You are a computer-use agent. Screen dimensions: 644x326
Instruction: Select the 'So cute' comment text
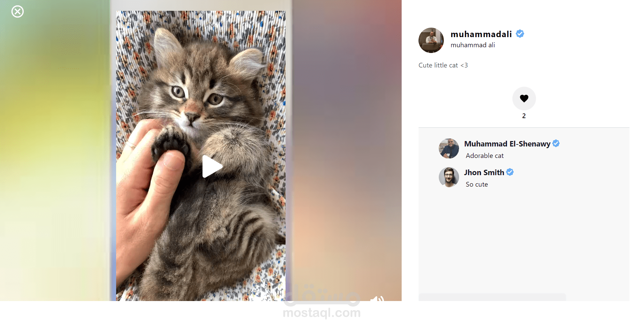pos(477,184)
